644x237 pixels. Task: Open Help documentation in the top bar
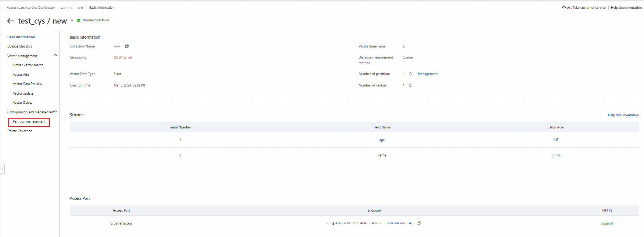(626, 8)
